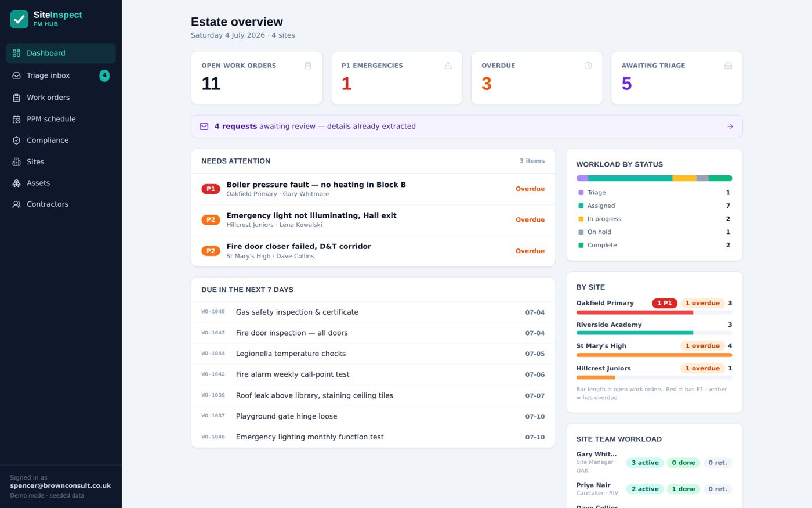Click the Work orders clipboard icon

pos(16,98)
